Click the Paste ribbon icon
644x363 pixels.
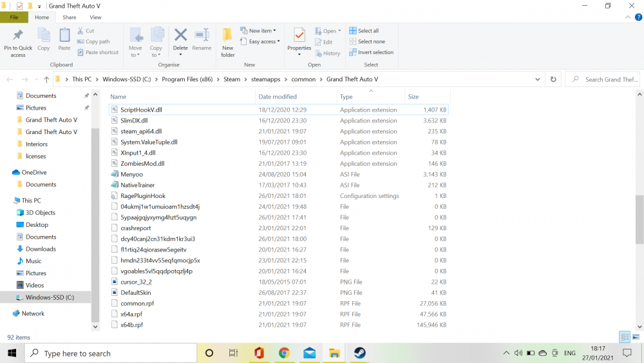click(64, 39)
